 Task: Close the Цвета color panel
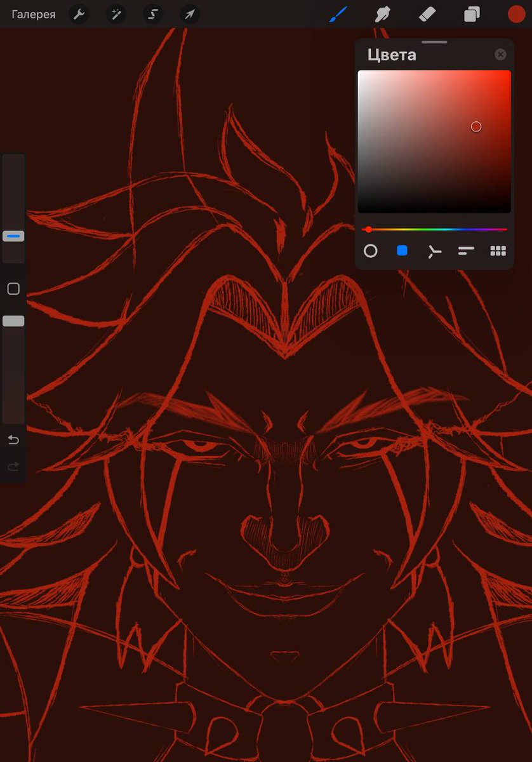(500, 55)
